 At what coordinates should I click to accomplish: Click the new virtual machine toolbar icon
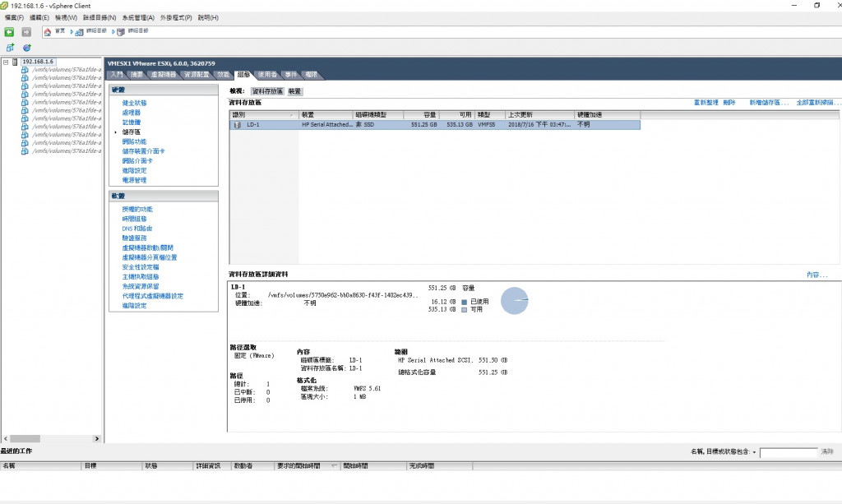point(10,48)
